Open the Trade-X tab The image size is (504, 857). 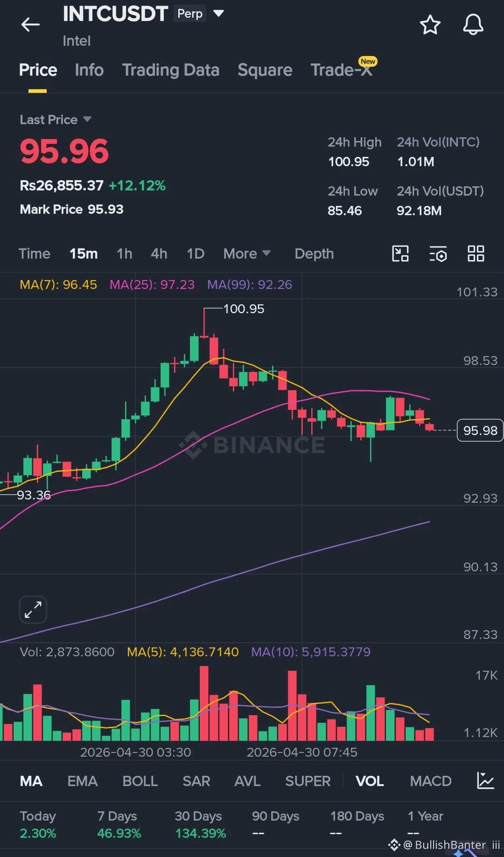[342, 70]
